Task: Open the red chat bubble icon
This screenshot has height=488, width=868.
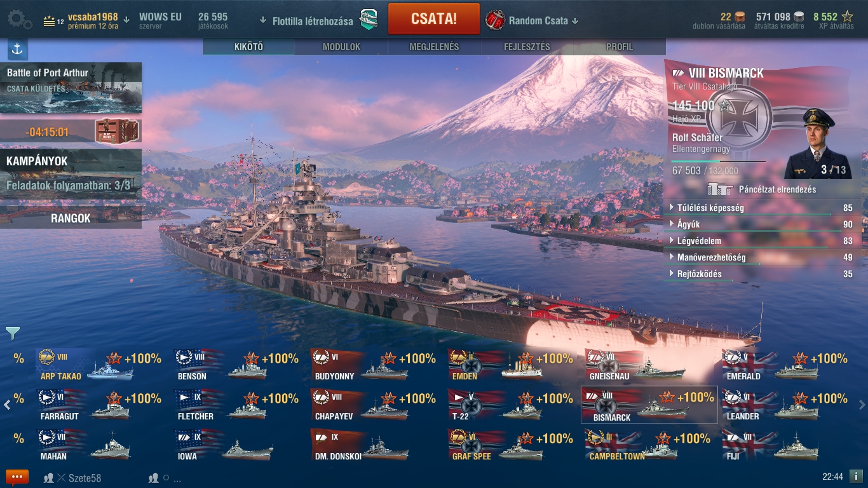Action: [x=17, y=477]
